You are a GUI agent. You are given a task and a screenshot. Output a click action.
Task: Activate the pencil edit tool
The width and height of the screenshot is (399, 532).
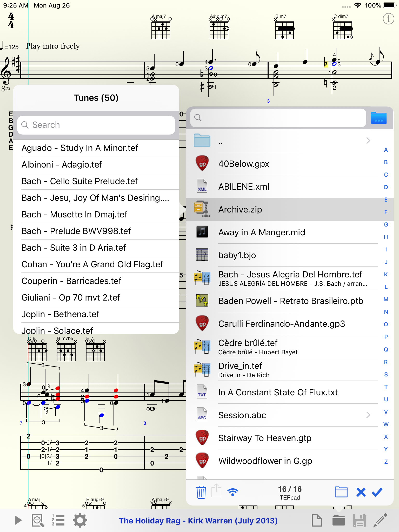click(381, 520)
